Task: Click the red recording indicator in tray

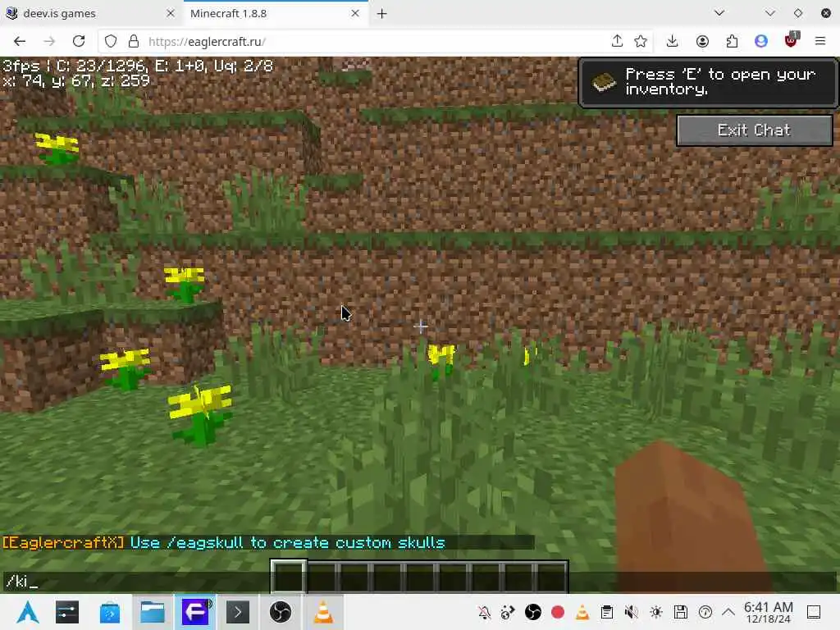Action: [558, 612]
